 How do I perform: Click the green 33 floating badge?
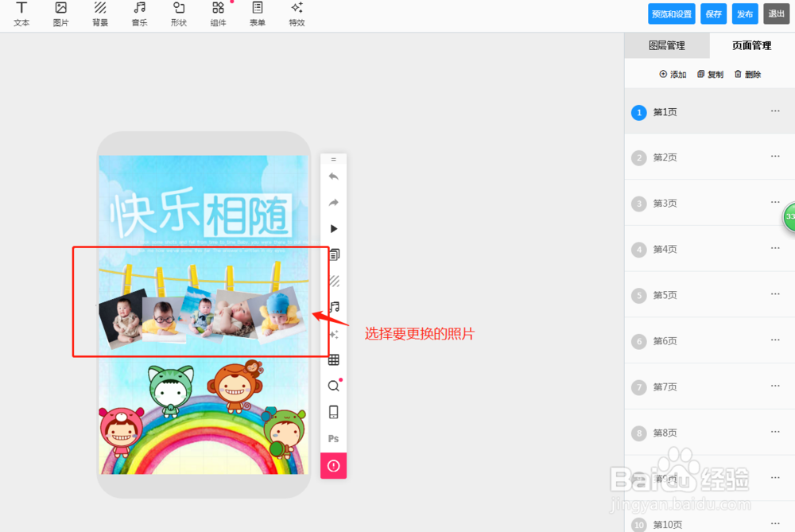(x=789, y=216)
